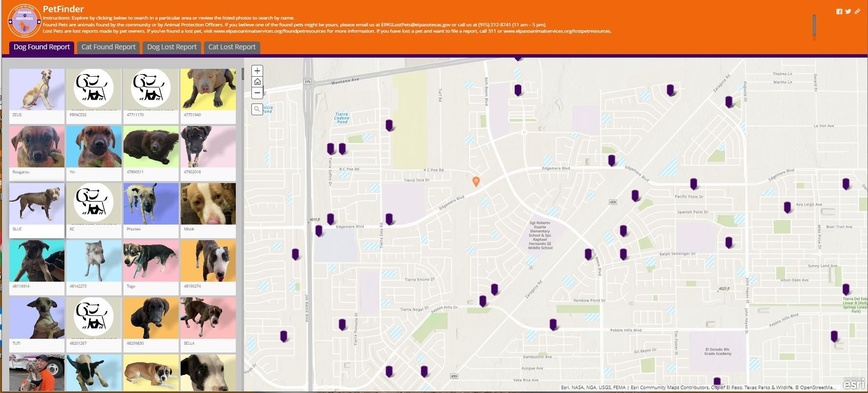The height and width of the screenshot is (393, 868).
Task: Click the El Paso Animal Services logo
Action: tap(23, 20)
